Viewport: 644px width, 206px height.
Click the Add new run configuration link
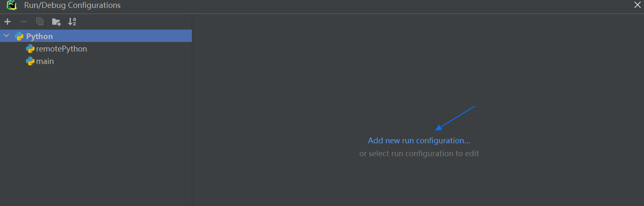[x=419, y=140]
